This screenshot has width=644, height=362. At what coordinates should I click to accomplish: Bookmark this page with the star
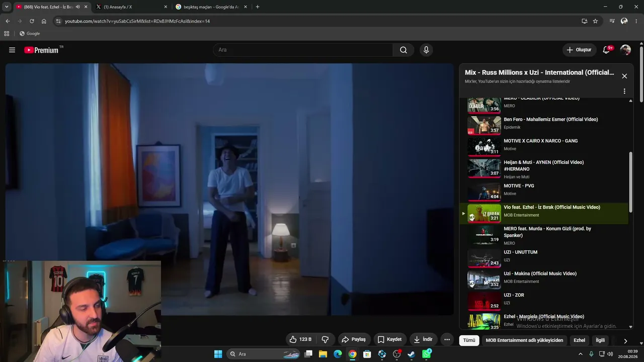tap(595, 21)
